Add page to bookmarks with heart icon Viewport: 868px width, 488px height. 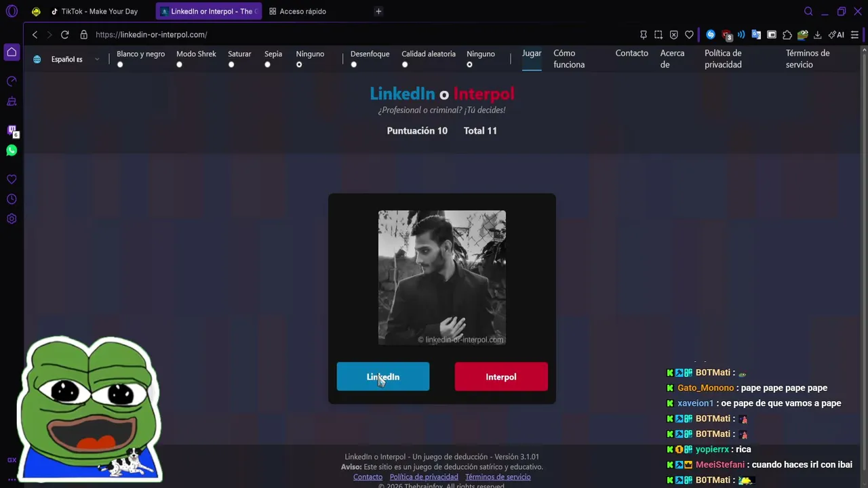[689, 35]
